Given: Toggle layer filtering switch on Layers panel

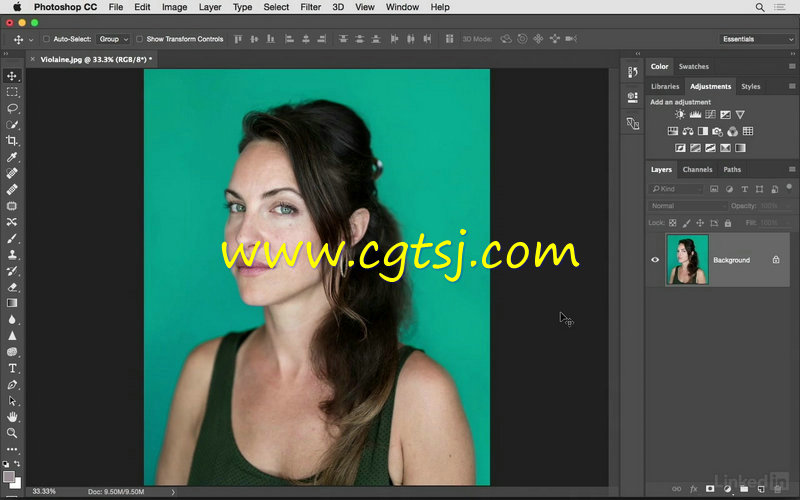Looking at the screenshot, I should (x=789, y=187).
